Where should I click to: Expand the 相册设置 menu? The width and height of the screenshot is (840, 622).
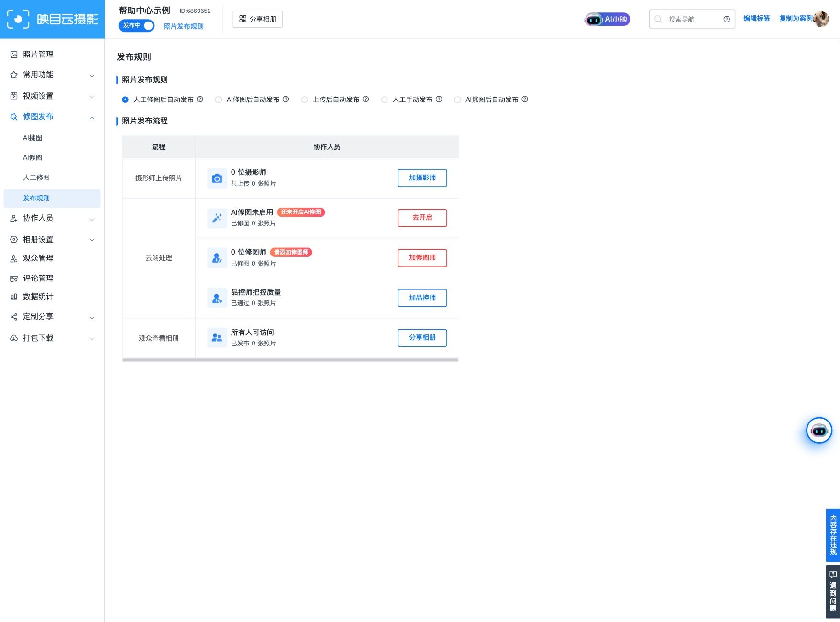coord(52,239)
